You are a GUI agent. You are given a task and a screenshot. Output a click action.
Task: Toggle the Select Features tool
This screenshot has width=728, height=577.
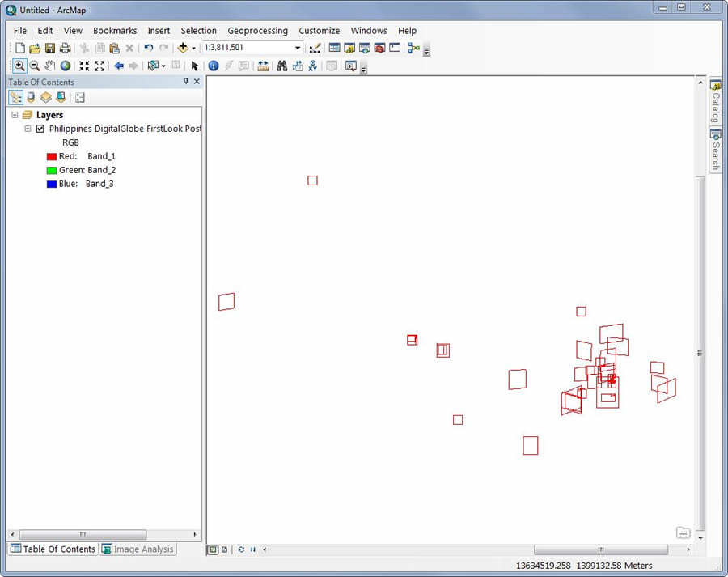coord(154,66)
